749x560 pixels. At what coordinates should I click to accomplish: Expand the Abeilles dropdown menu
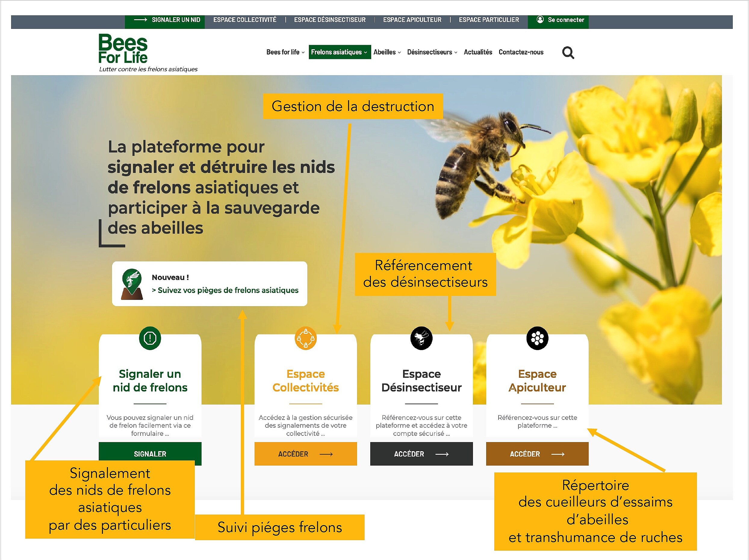tap(387, 52)
